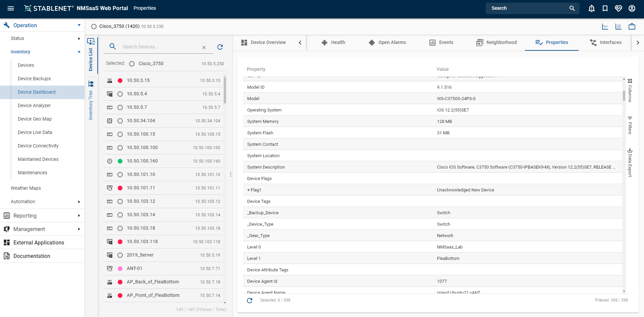Open the health heart icon in header
The width and height of the screenshot is (644, 317).
[619, 8]
